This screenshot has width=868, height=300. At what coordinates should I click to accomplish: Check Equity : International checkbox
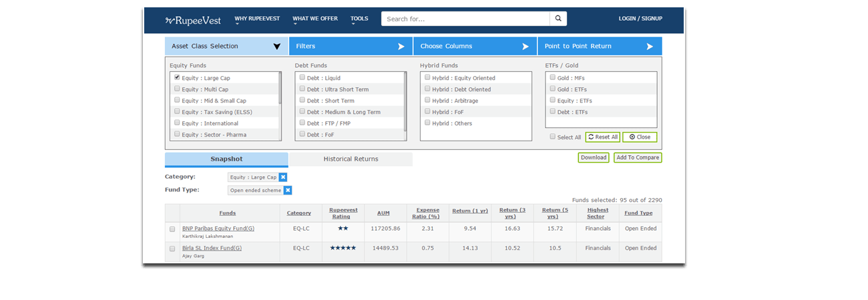click(x=177, y=123)
